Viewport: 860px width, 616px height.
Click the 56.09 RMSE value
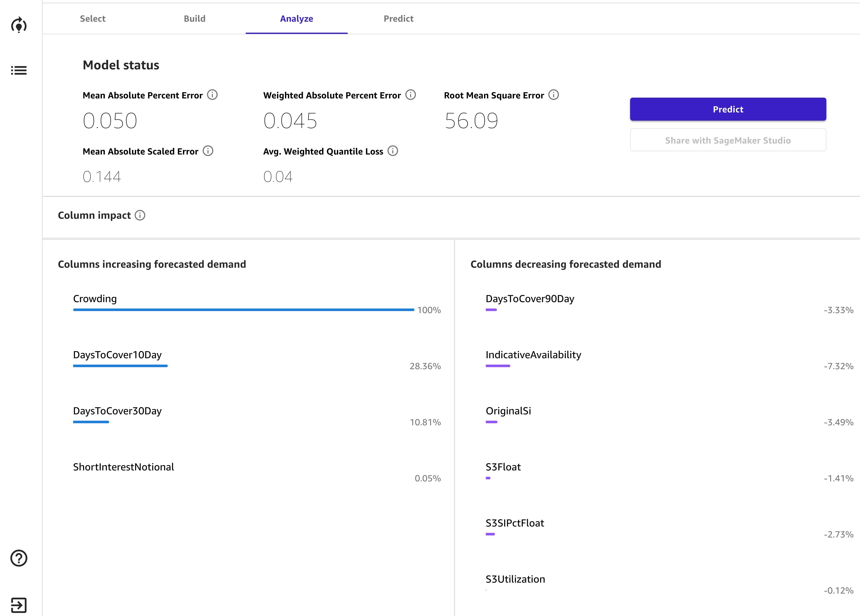(x=471, y=121)
